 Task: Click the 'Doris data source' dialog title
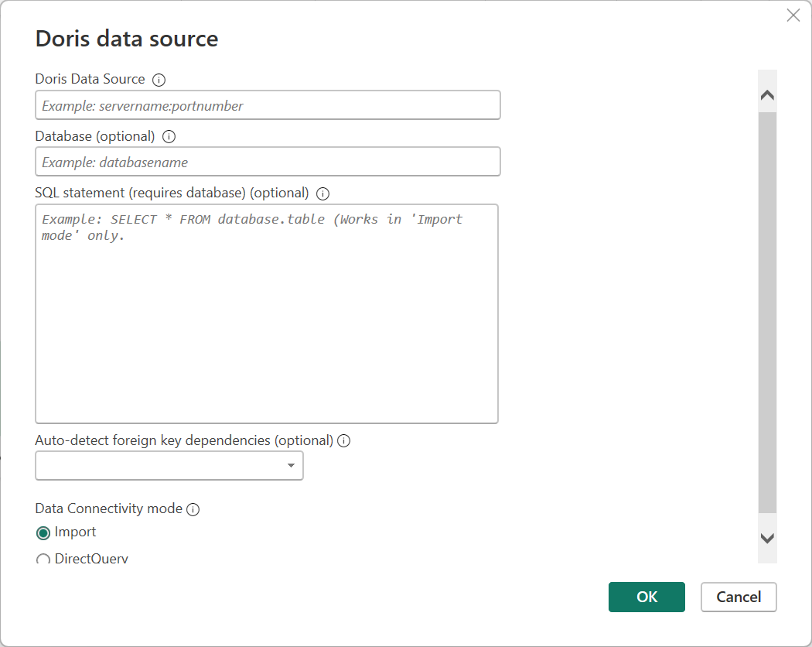pos(127,39)
